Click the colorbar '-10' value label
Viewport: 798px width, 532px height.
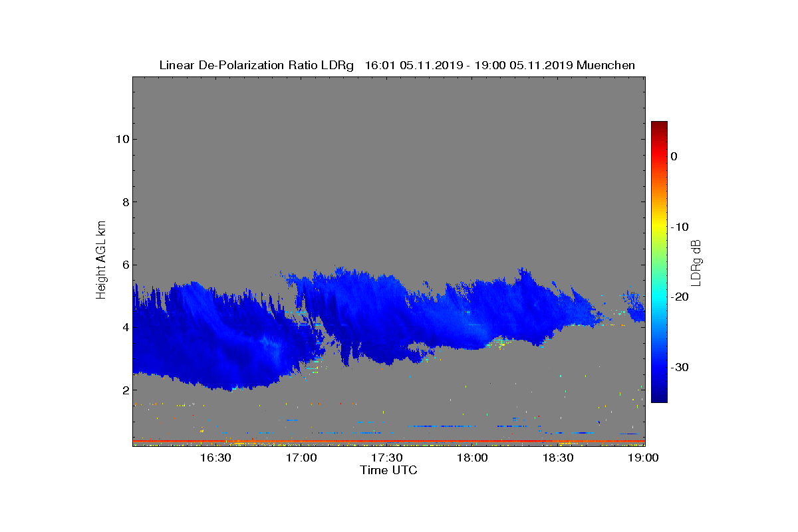click(x=679, y=227)
